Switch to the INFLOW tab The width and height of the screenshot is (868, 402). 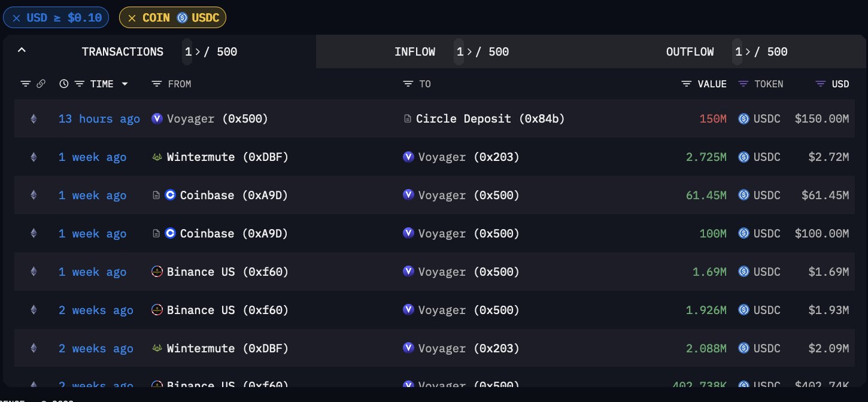pyautogui.click(x=415, y=52)
